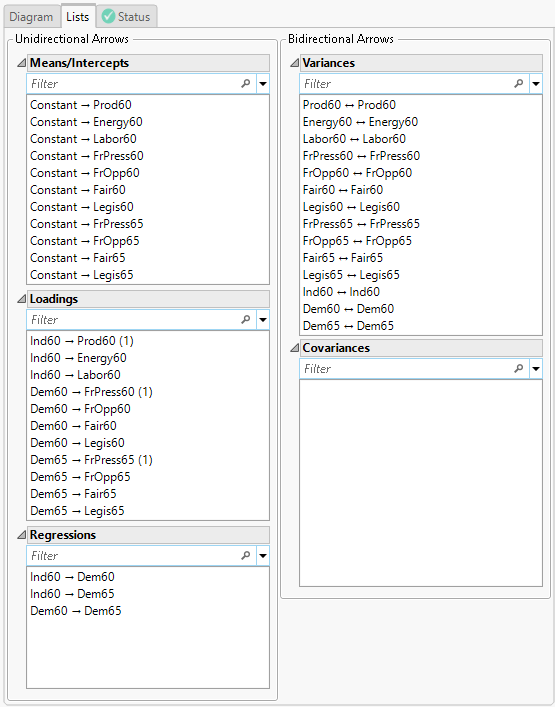555x707 pixels.
Task: Select Dem60 → FrPress60 (1) loading
Action: click(92, 392)
